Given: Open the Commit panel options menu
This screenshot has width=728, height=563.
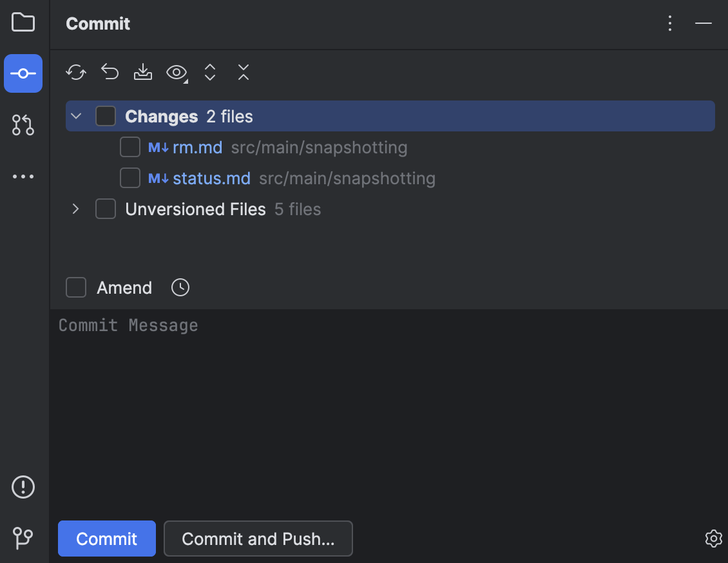Looking at the screenshot, I should tap(670, 23).
